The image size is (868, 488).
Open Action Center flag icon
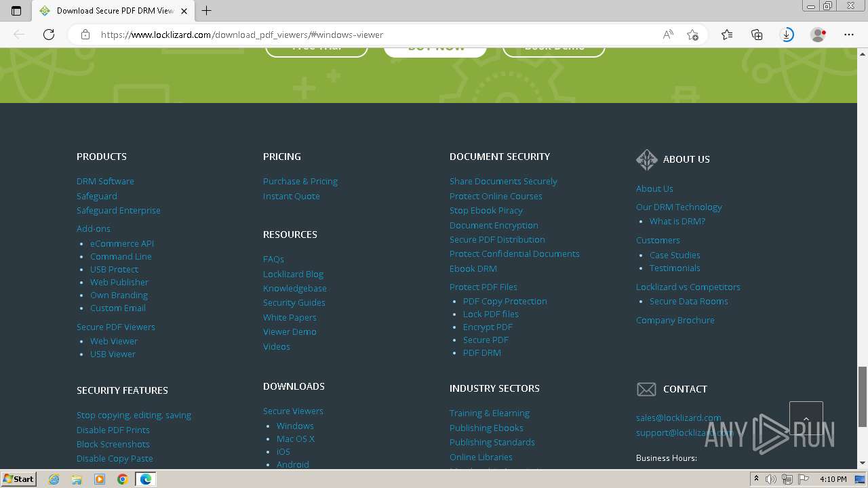point(802,479)
